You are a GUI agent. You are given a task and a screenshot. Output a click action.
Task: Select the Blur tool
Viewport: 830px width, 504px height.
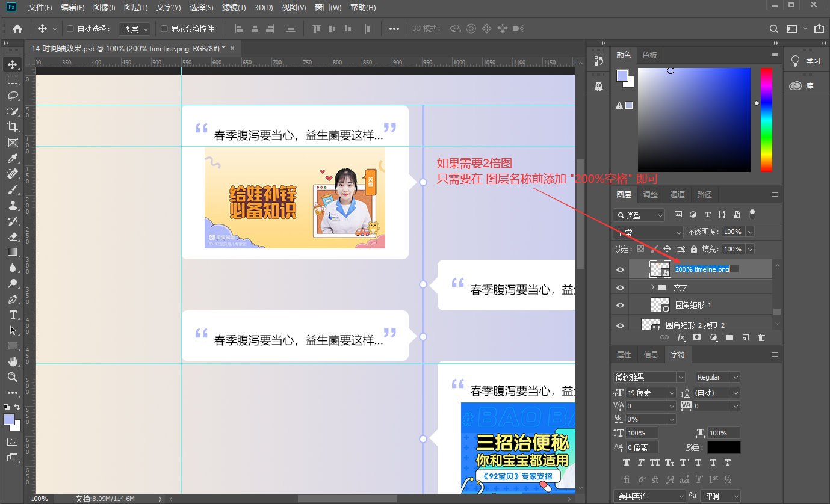12,268
